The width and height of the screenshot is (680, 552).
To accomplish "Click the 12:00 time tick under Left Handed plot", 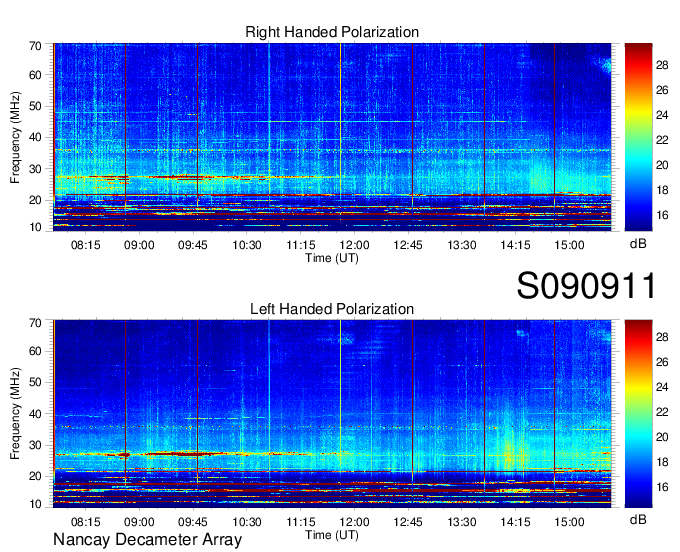I will point(354,522).
